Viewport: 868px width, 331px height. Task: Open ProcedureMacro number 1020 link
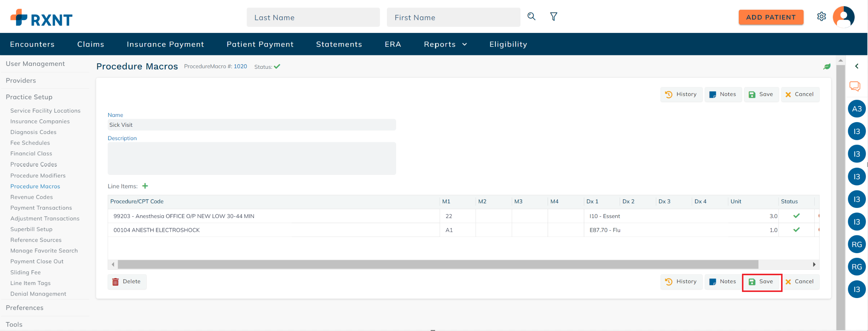[240, 67]
